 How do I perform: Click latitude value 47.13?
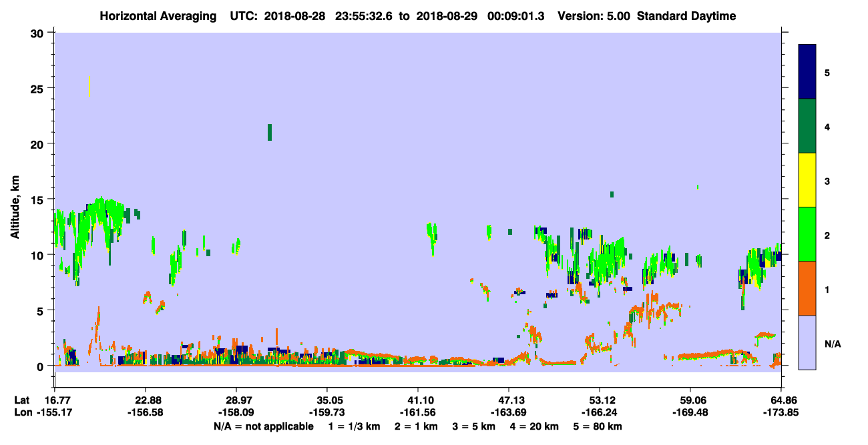tap(509, 400)
